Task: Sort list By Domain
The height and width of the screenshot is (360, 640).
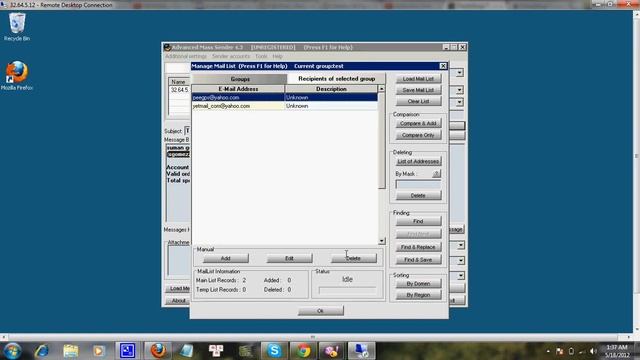Action: 418,283
